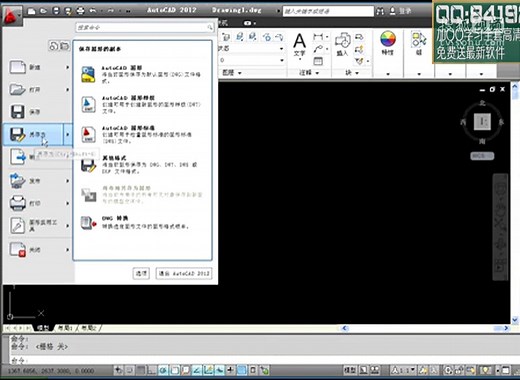This screenshot has height=380, width=520.
Task: Expand the 另存为 (Save As) submenu arrow
Action: (x=68, y=134)
